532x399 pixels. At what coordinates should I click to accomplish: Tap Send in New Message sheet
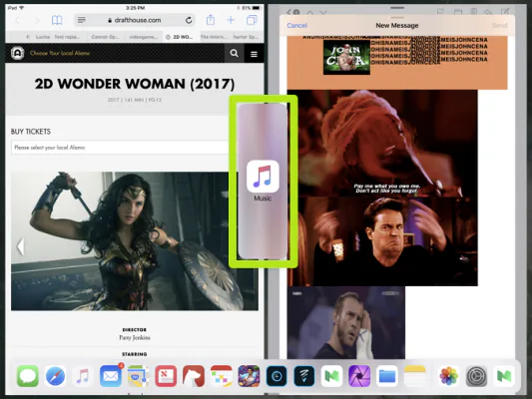499,25
